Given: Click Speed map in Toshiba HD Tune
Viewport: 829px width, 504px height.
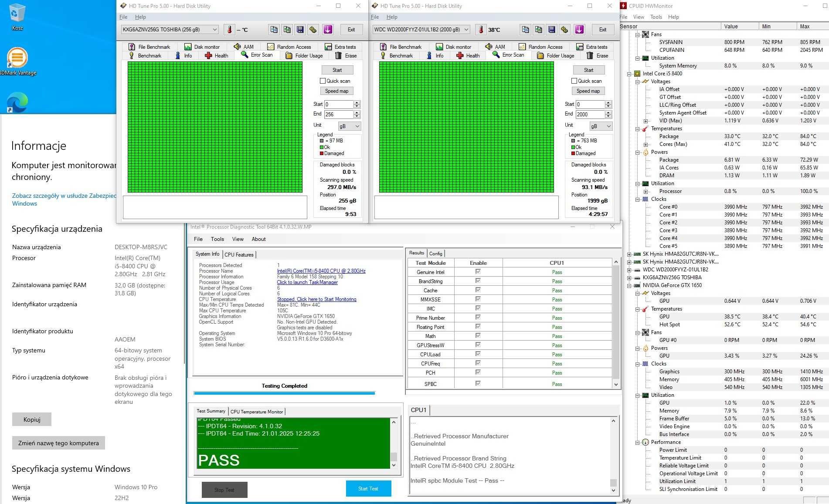Looking at the screenshot, I should click(337, 91).
